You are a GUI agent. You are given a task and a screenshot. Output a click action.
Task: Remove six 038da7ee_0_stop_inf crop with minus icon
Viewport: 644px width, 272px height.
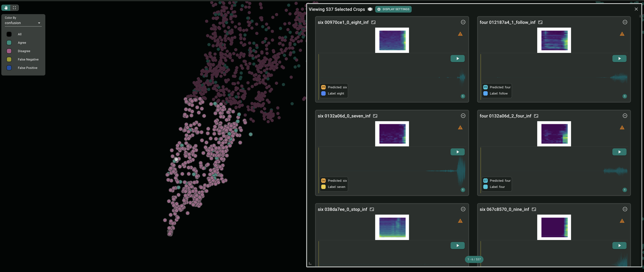[x=463, y=209]
